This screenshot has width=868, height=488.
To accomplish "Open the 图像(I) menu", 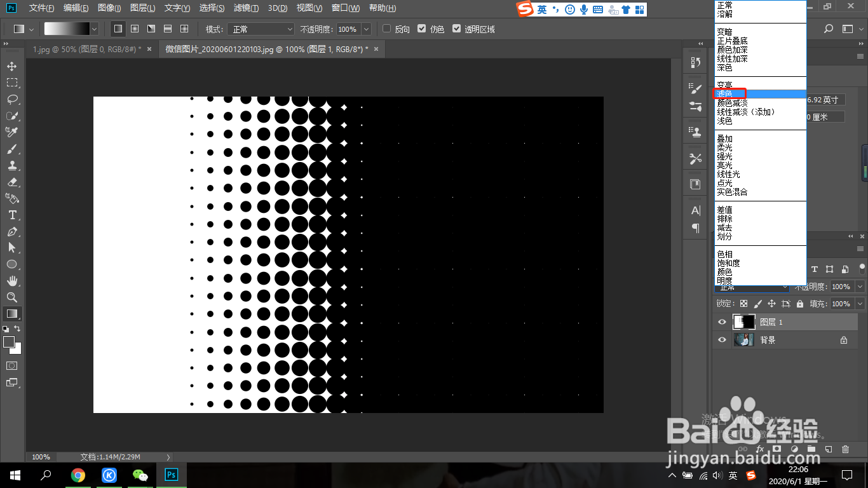I will coord(110,8).
